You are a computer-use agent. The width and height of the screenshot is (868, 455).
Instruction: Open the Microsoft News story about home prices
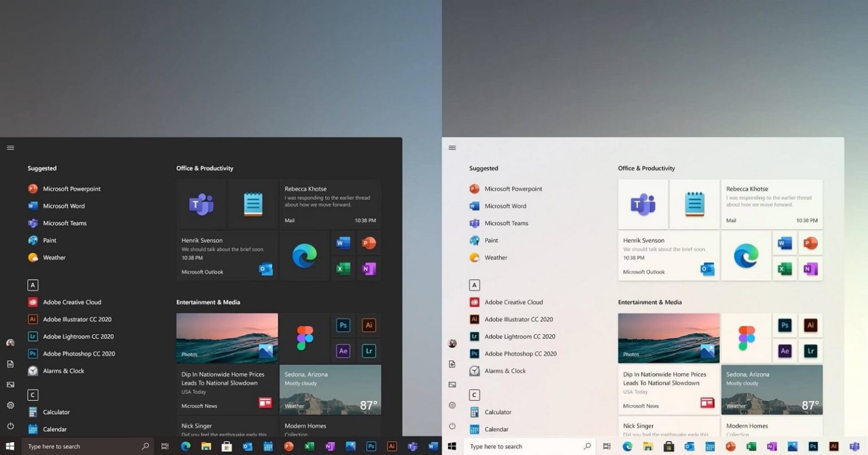tap(227, 390)
